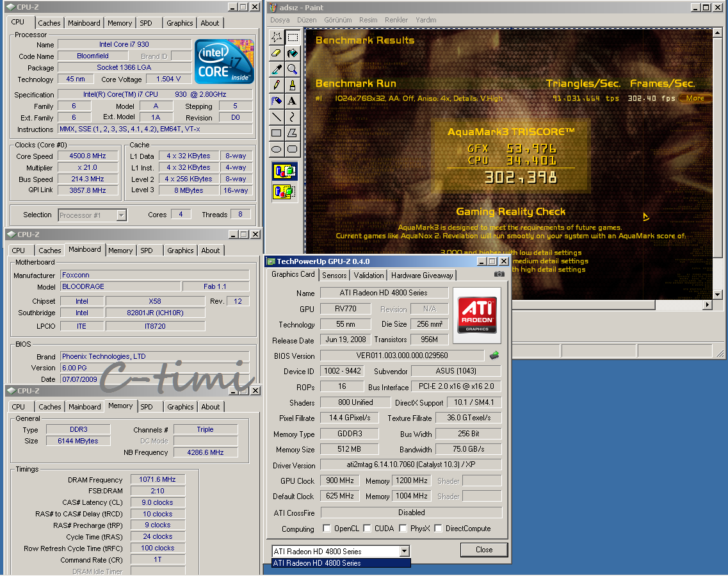Open the Hardware Giveaway tab in GPU-Z
Screen dimensions: 728x576
click(x=422, y=276)
